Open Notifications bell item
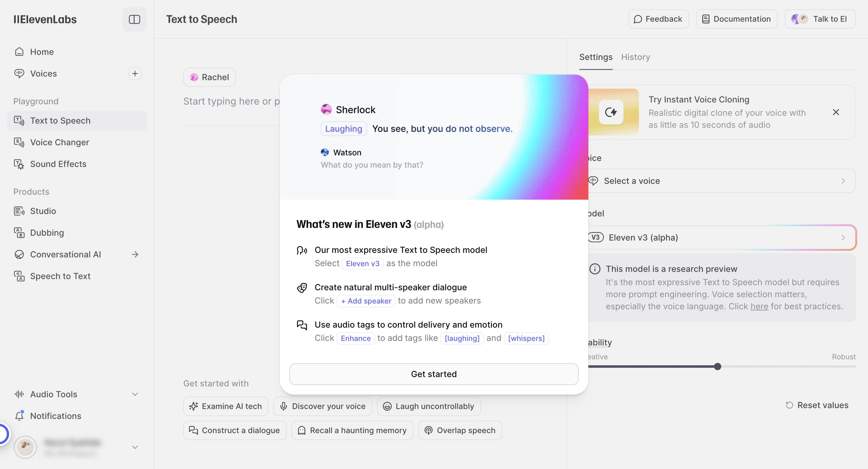 click(55, 416)
